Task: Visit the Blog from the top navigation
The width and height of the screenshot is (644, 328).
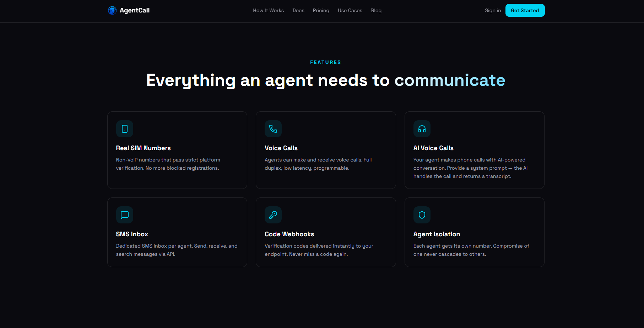Action: [376, 10]
